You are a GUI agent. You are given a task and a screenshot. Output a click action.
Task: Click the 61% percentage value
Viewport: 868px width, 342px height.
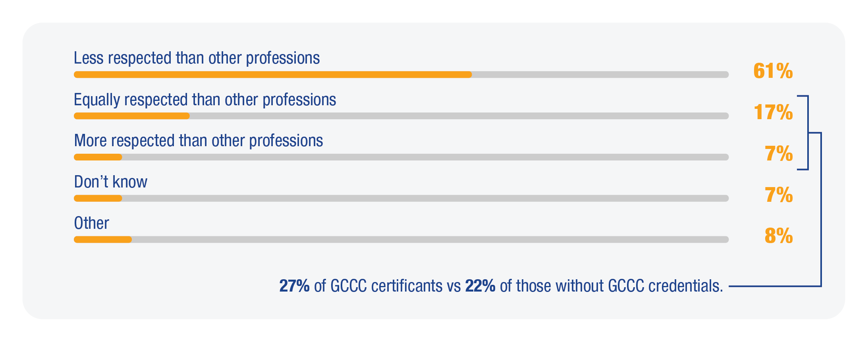773,71
